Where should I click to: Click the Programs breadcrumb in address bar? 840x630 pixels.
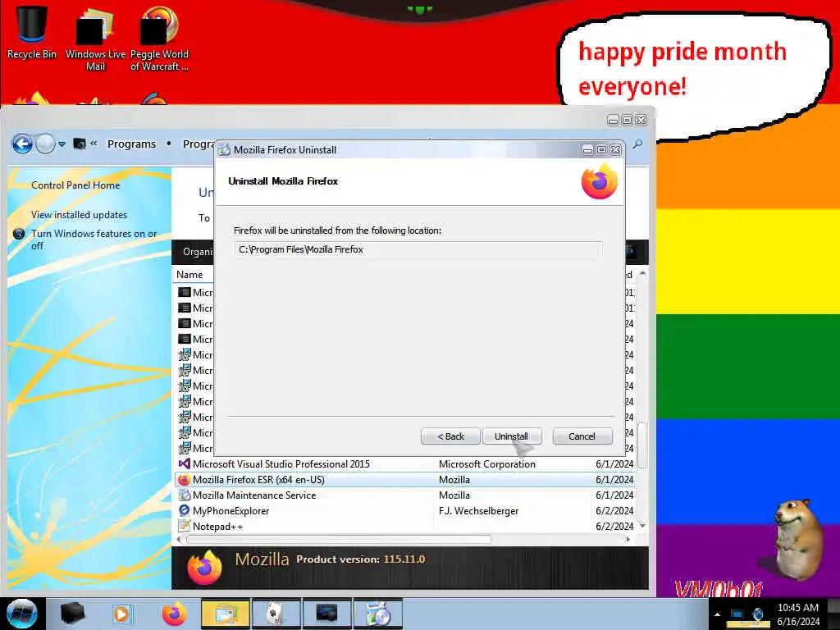click(x=131, y=144)
